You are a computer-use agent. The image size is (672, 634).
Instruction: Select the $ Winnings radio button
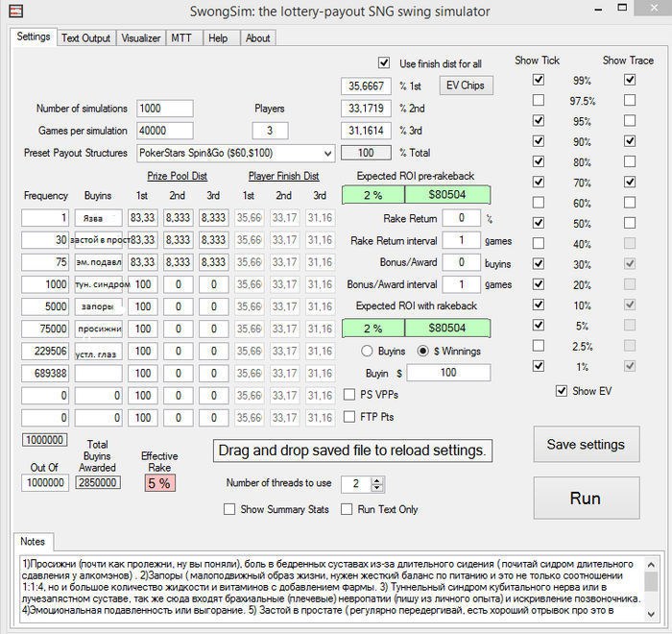point(421,352)
